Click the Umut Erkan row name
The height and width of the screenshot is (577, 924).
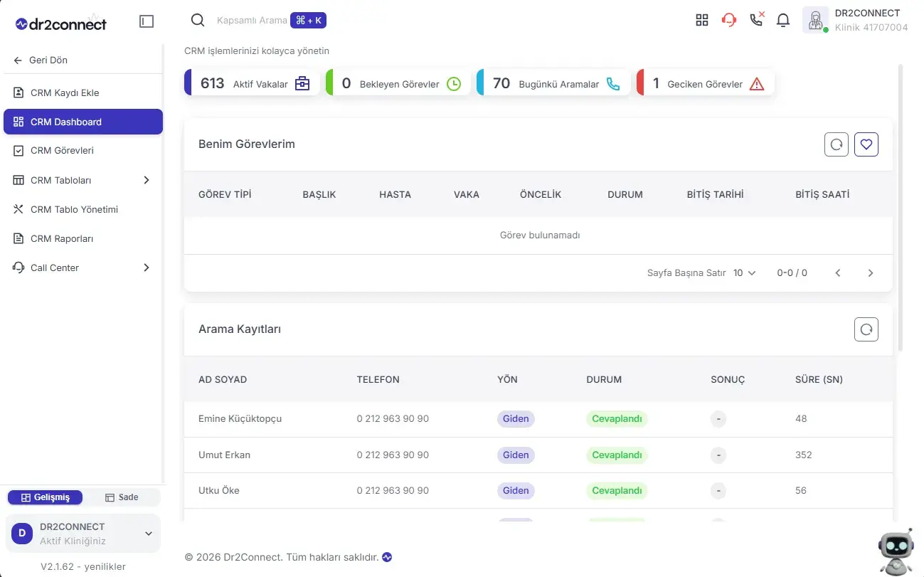point(224,455)
